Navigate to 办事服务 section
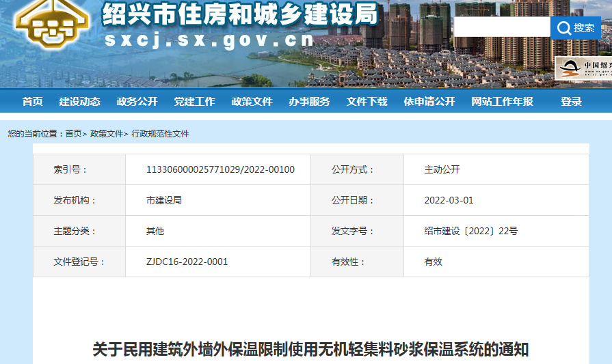Screen dimensions: 612x364 click(309, 101)
